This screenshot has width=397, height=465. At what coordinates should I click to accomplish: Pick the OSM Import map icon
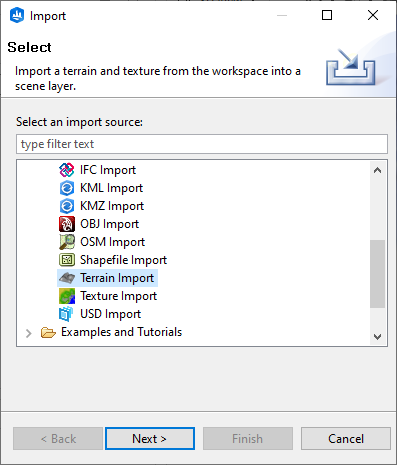[x=67, y=242]
